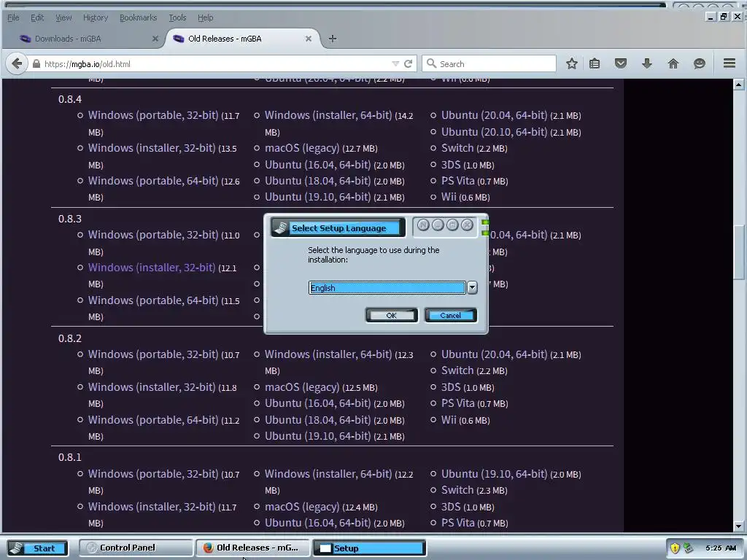Download 0.8.3 Windows portable 64-bit

click(153, 300)
